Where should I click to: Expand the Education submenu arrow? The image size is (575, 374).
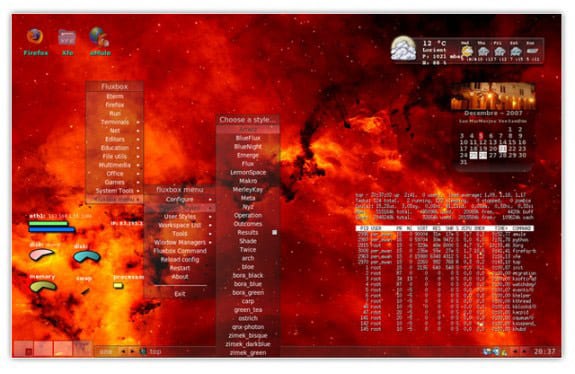(x=138, y=148)
